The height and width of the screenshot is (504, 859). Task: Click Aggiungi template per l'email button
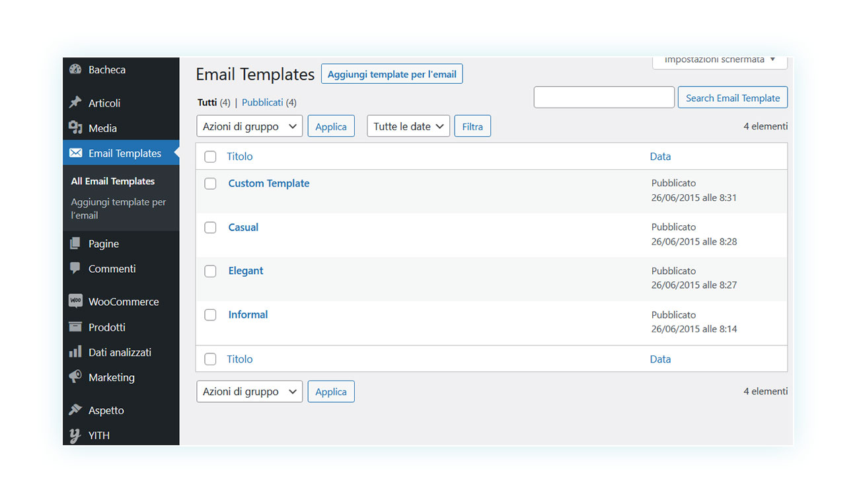(392, 74)
